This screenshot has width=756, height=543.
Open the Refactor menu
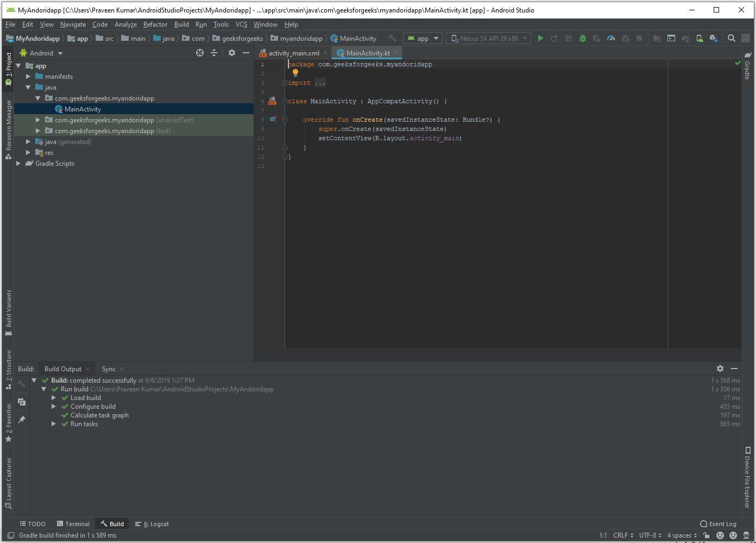pyautogui.click(x=155, y=24)
